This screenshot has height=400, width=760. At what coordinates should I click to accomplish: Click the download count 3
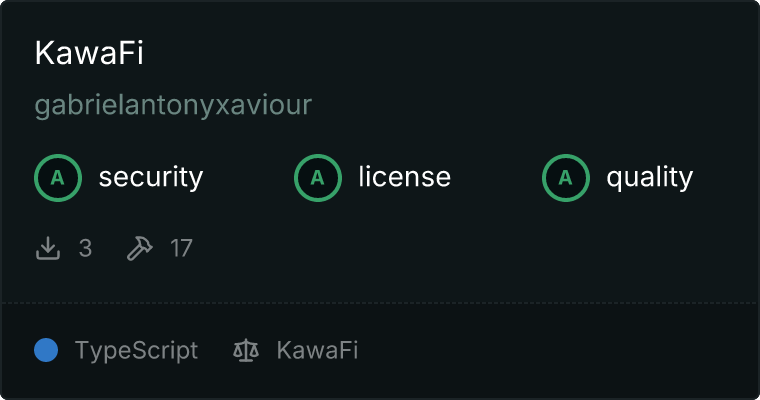(85, 248)
